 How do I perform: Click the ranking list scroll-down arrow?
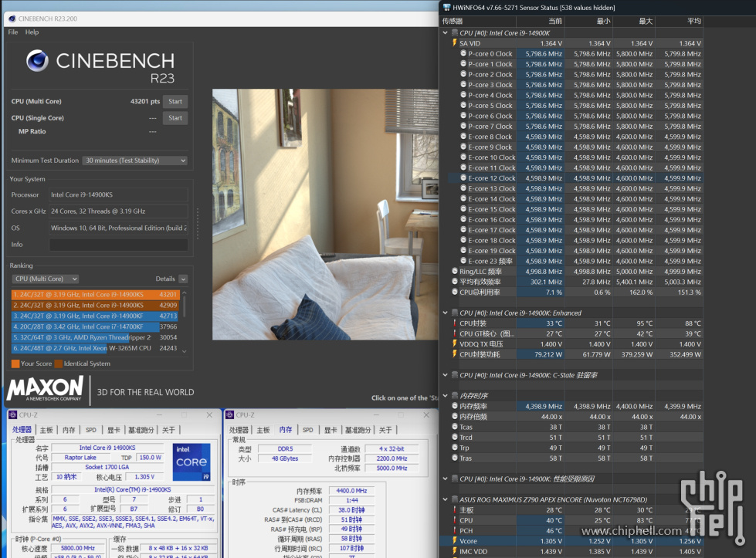point(185,351)
